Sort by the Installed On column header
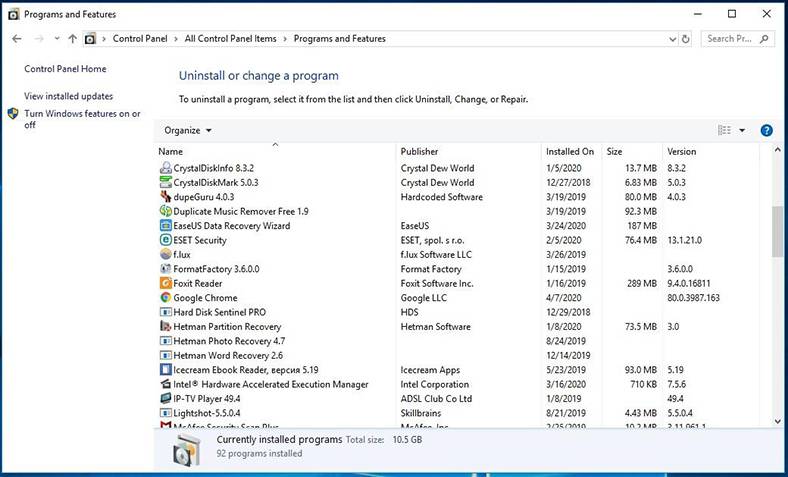 (x=571, y=151)
